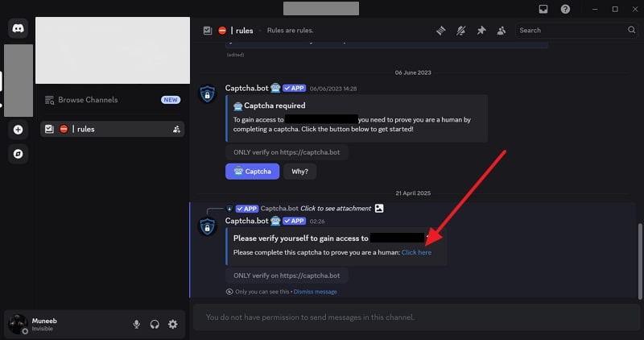The width and height of the screenshot is (644, 340).
Task: Click Muneeb user avatar
Action: 18,324
